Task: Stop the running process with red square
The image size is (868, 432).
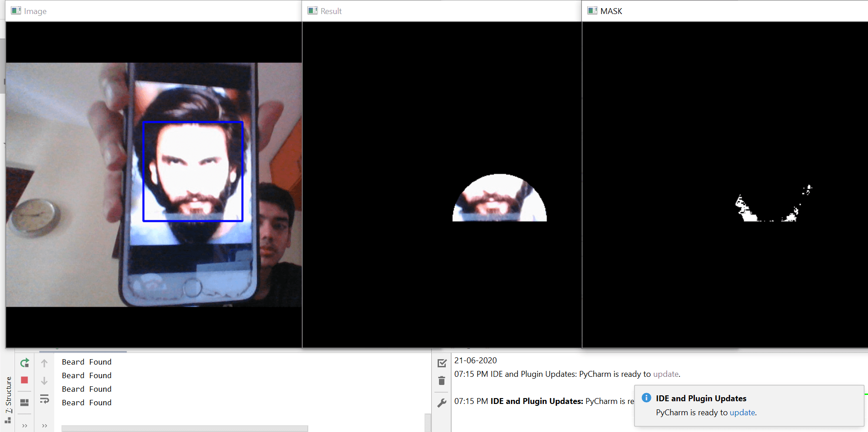Action: point(24,380)
